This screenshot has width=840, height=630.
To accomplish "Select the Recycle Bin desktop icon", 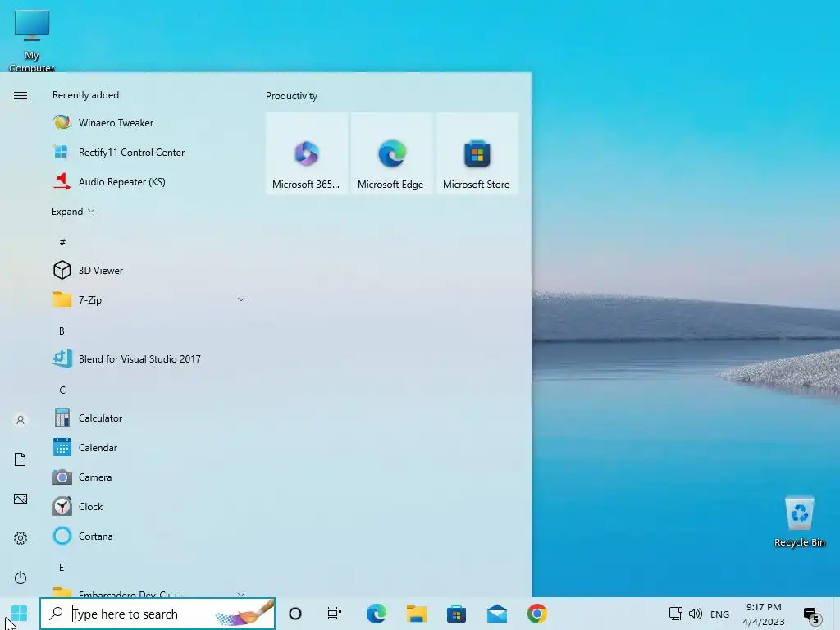I will [800, 521].
